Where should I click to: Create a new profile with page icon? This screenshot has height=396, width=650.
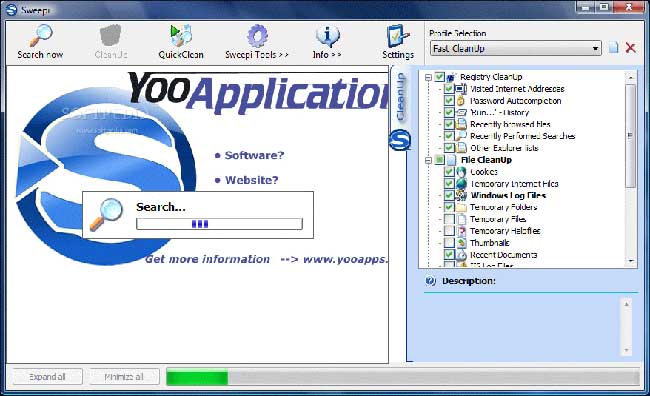point(614,48)
